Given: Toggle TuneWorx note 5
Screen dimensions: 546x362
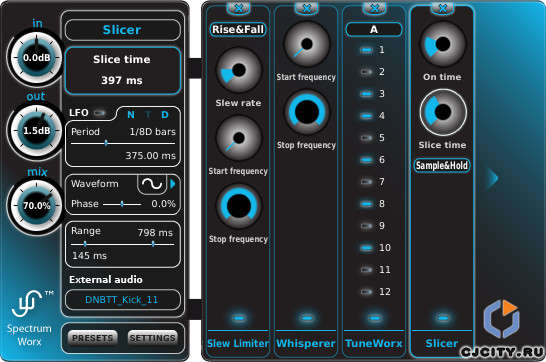Looking at the screenshot, I should point(366,138).
